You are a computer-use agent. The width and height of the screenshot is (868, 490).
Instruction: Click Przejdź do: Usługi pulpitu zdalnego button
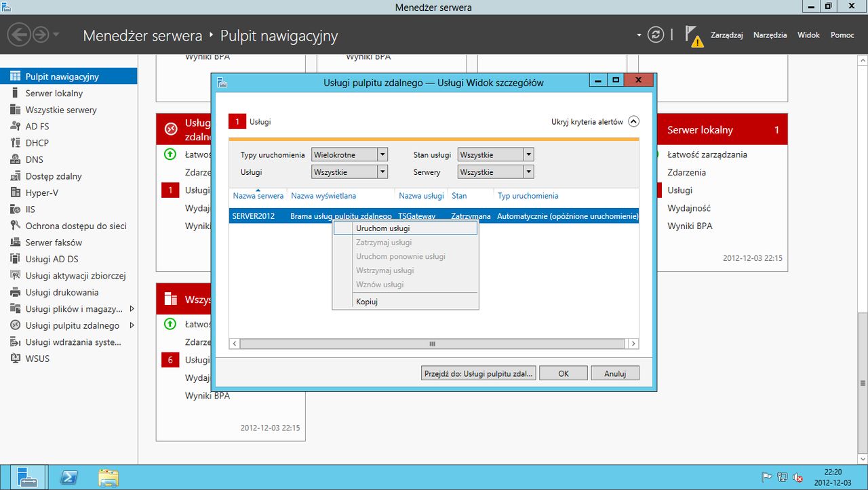pyautogui.click(x=479, y=373)
